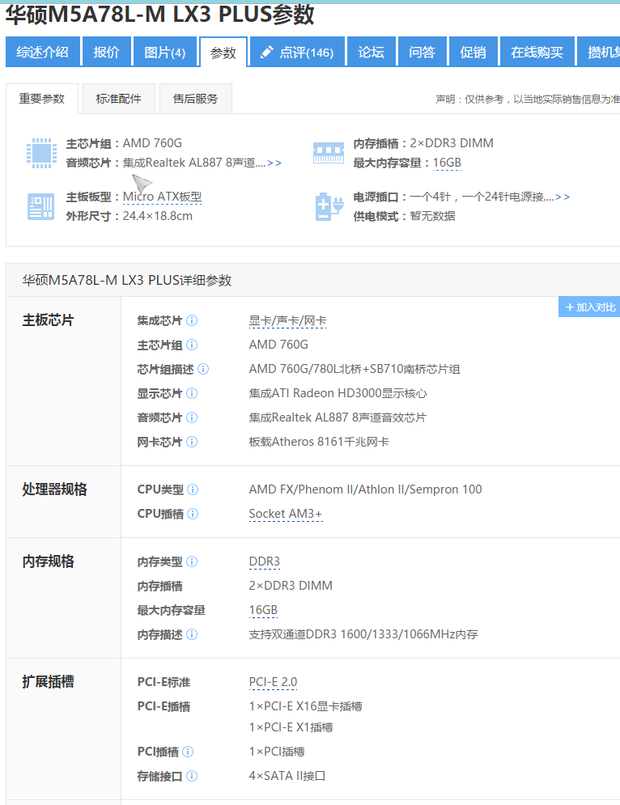Click the Micro ATX板型 link
620x805 pixels.
(162, 197)
